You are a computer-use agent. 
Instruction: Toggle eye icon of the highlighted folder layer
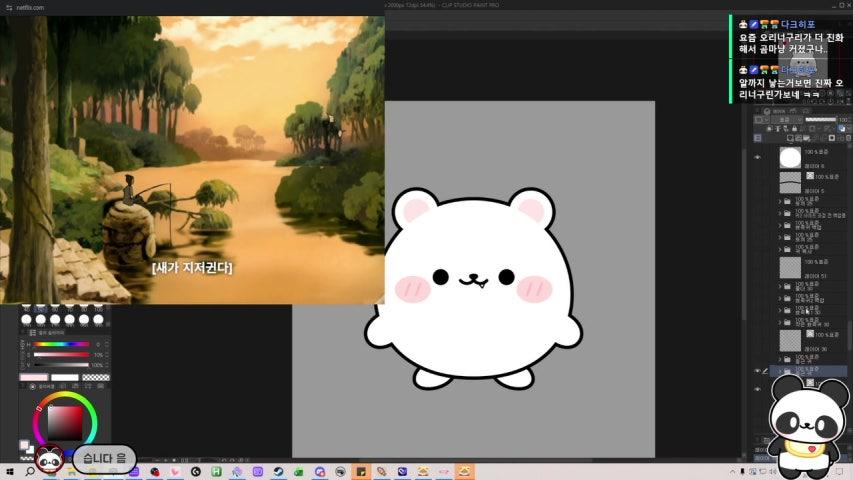click(x=757, y=371)
